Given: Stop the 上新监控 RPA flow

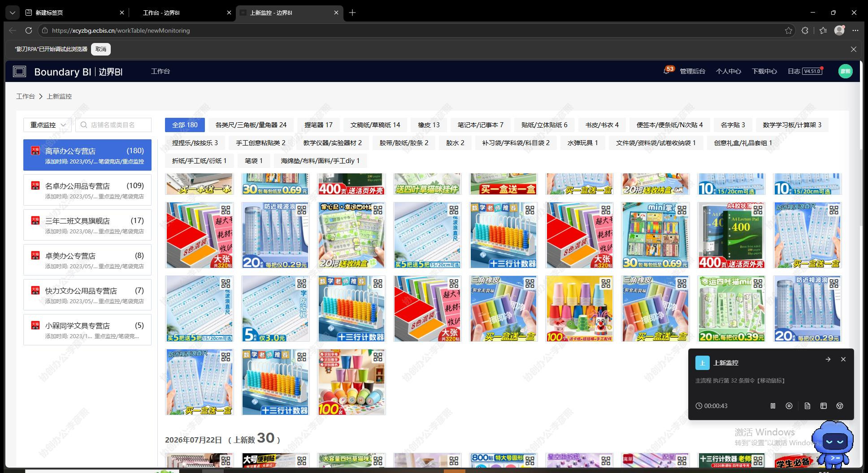Looking at the screenshot, I should [789, 406].
